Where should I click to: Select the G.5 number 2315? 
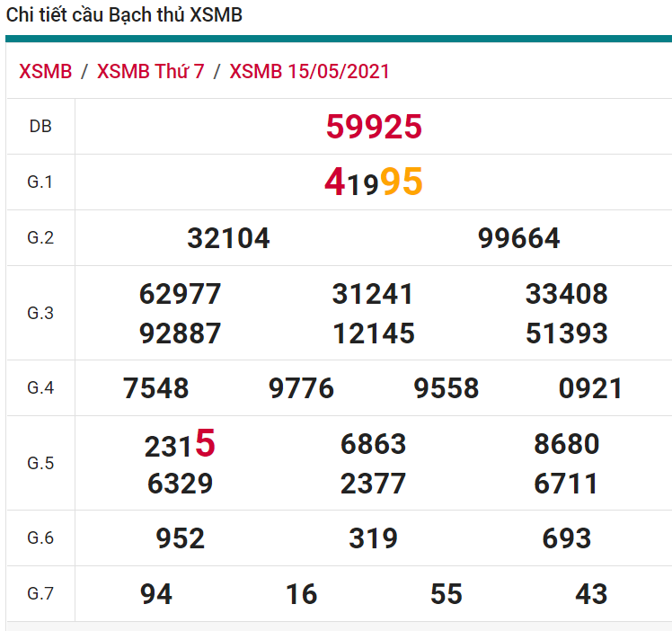[180, 444]
